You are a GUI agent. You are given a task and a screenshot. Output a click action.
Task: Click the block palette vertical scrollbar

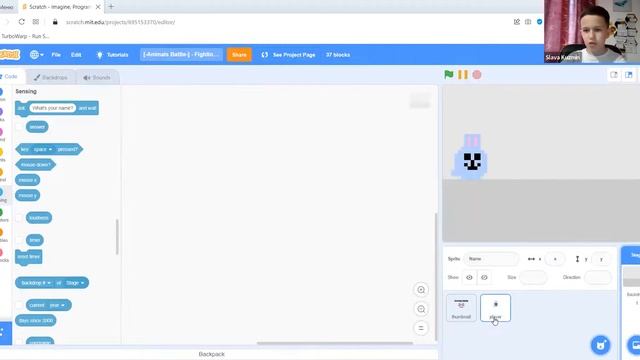click(117, 237)
